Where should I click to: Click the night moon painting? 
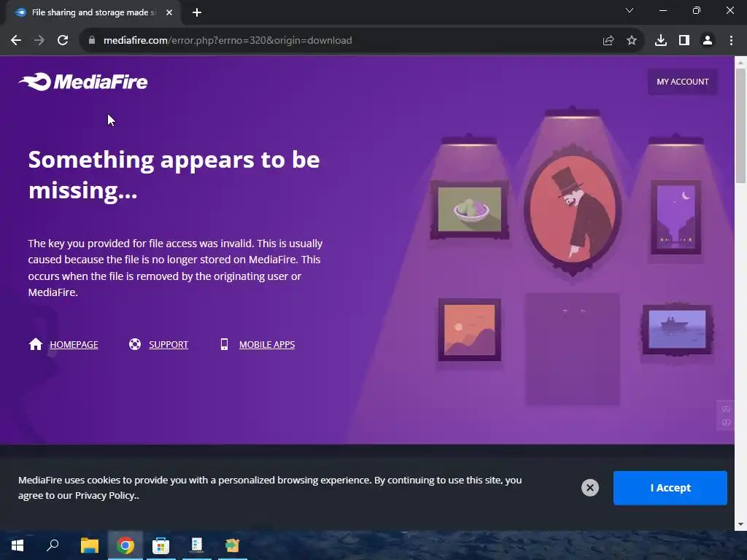pos(676,217)
